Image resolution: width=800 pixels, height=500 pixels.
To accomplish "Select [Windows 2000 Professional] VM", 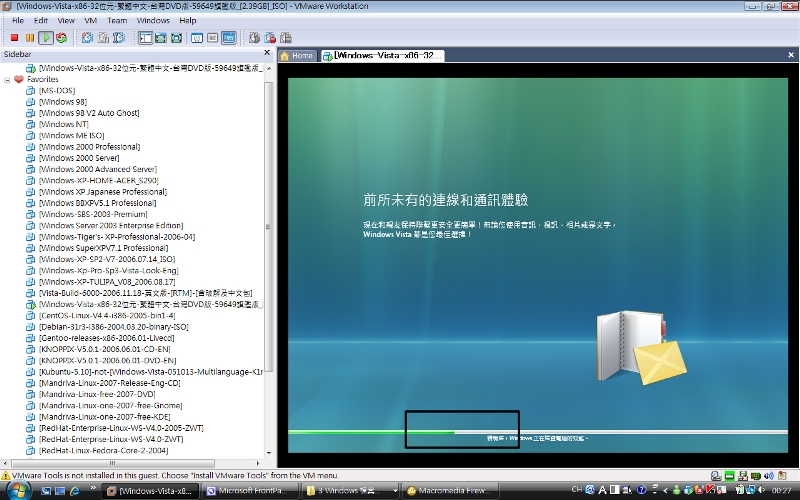I will pyautogui.click(x=89, y=146).
